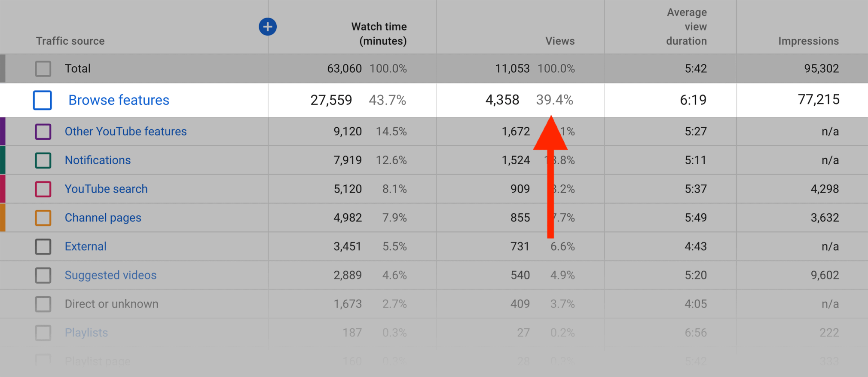This screenshot has width=868, height=377.
Task: Check the YouTube search checkbox
Action: coord(43,189)
